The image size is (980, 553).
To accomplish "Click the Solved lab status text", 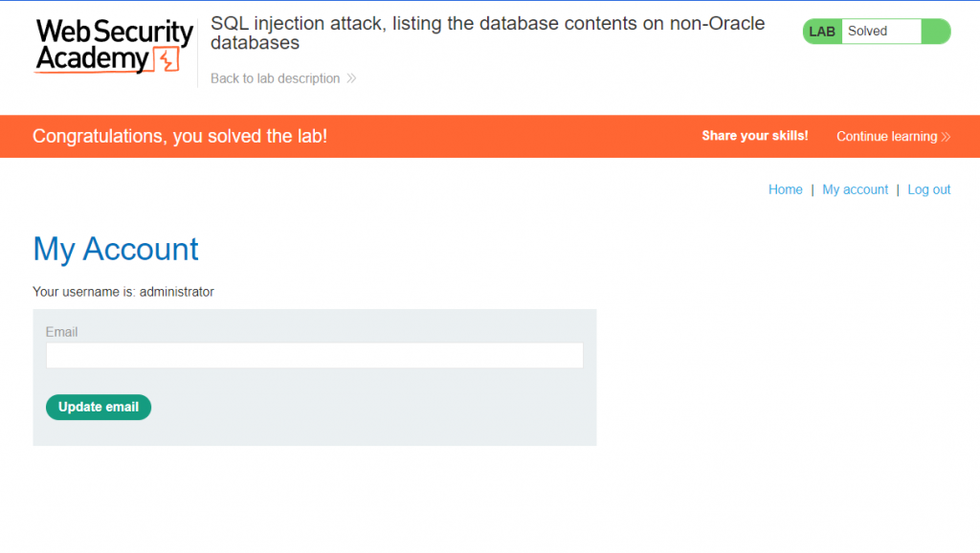I will click(867, 32).
